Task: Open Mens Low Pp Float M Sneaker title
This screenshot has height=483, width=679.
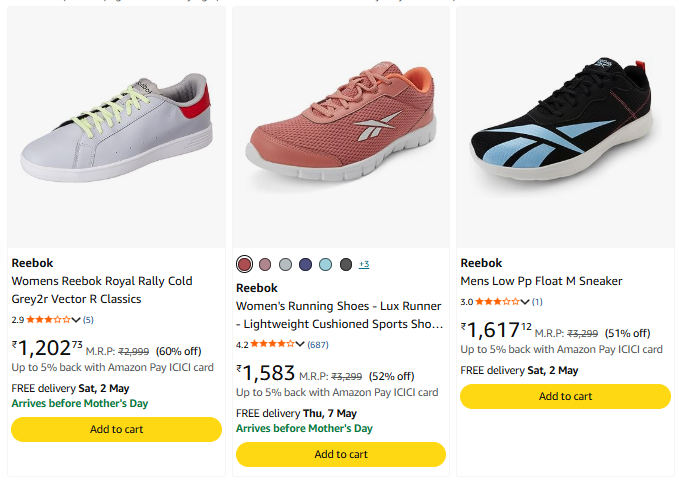Action: click(x=541, y=281)
